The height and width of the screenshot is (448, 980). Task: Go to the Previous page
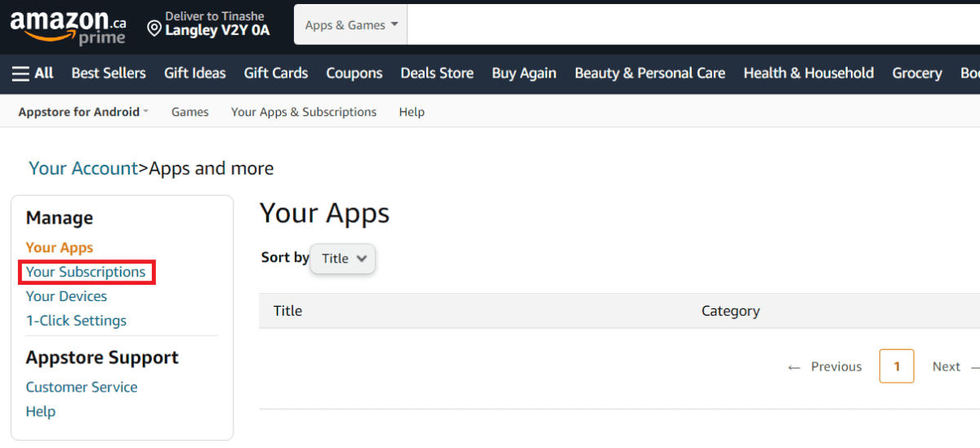tap(825, 366)
